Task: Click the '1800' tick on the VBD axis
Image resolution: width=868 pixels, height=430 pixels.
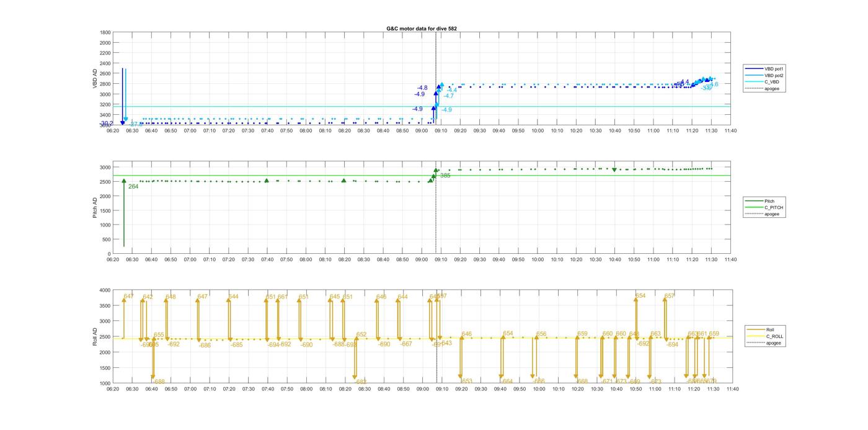Action: pos(105,32)
